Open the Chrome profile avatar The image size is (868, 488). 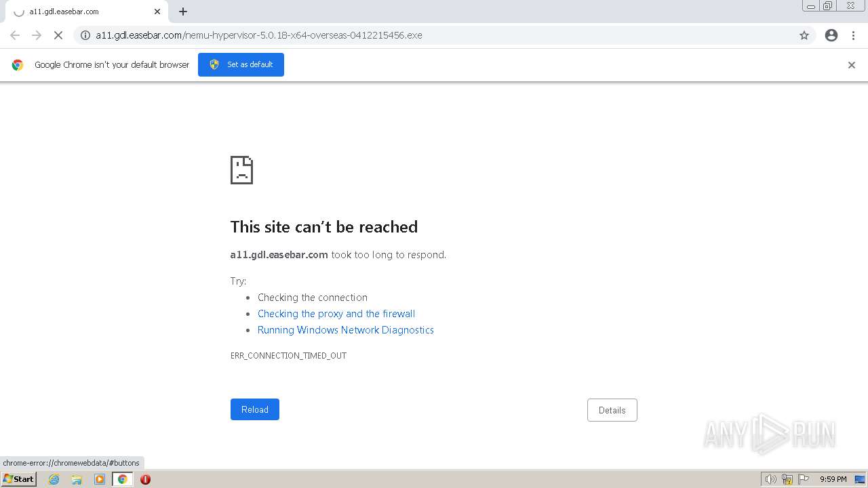point(831,35)
